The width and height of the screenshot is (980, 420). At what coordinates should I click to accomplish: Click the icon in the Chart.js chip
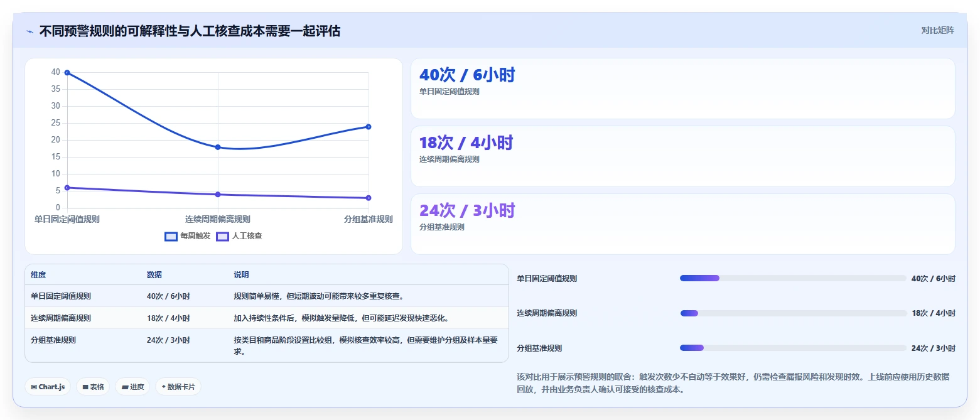(34, 387)
